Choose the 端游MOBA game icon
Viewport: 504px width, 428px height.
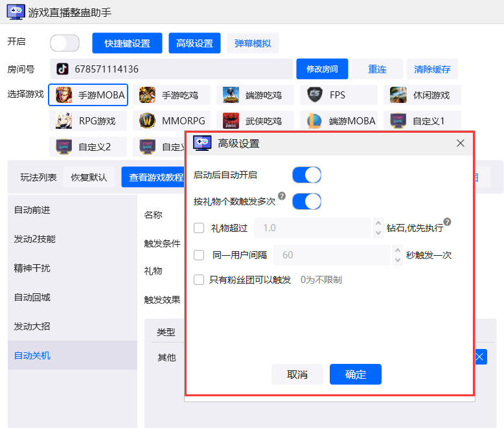[314, 121]
